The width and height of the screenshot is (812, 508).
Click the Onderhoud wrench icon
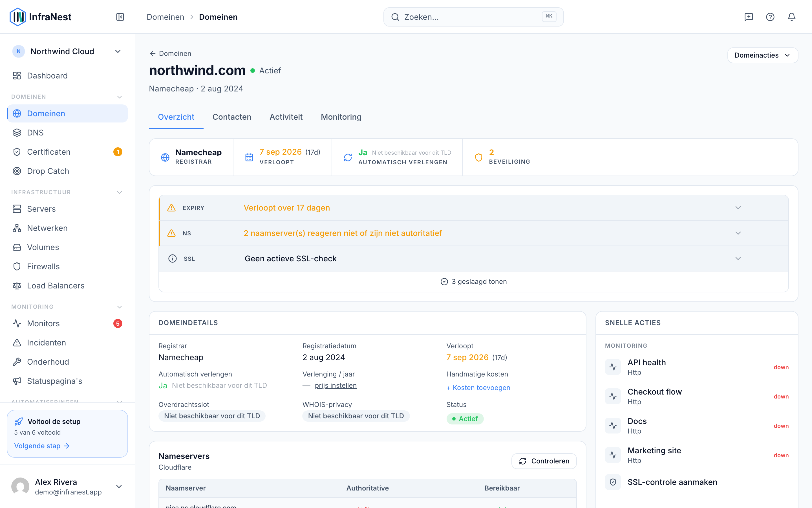click(17, 362)
